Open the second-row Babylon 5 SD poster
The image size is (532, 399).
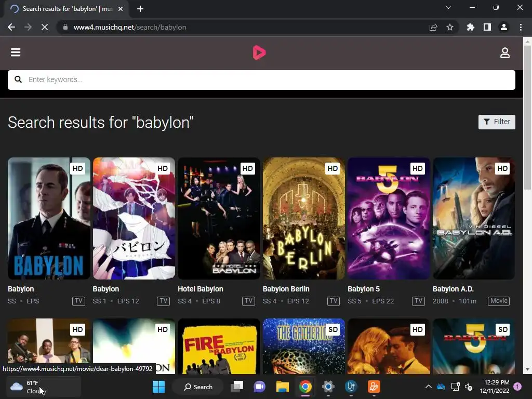(x=474, y=346)
